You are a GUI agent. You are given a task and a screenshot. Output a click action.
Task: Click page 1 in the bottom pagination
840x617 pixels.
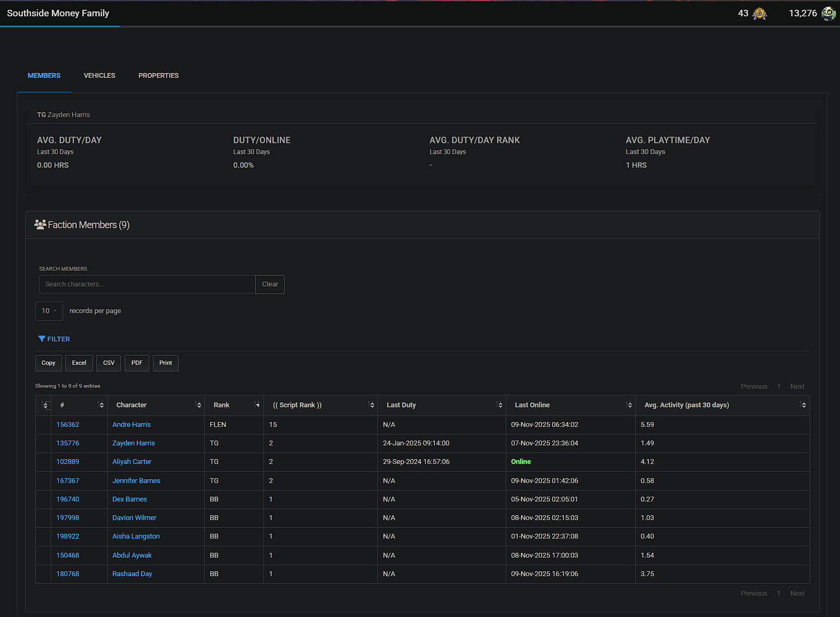coord(779,594)
